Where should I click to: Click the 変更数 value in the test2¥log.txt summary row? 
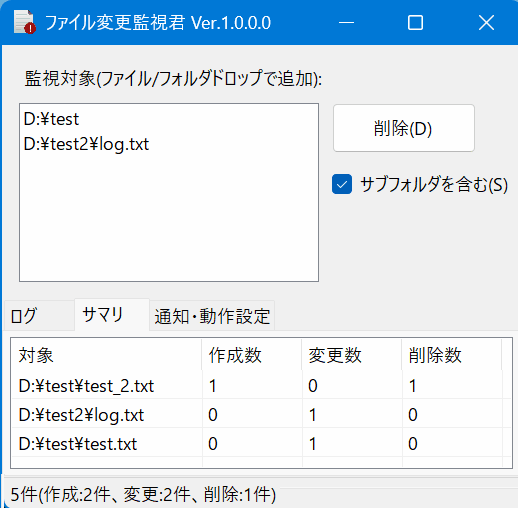[313, 415]
